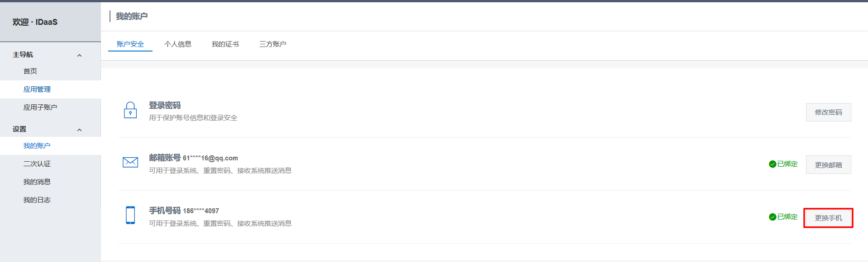Open the 个人信息 tab
This screenshot has width=868, height=262.
(178, 44)
